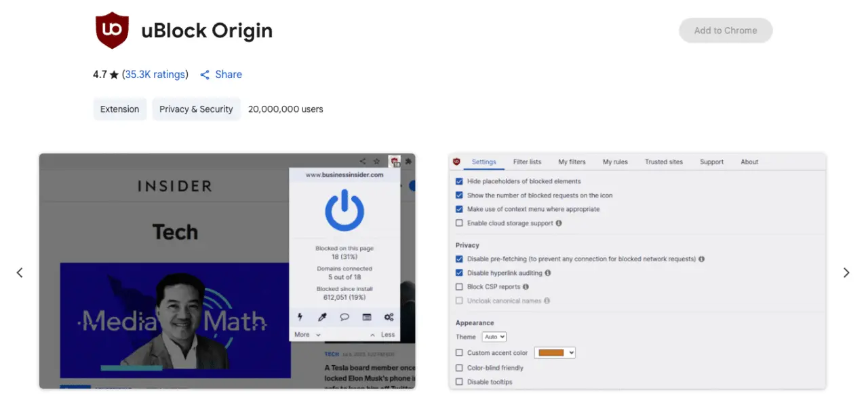Enable the Color-blind friendly checkbox
Screen dimensions: 868x395
click(459, 368)
